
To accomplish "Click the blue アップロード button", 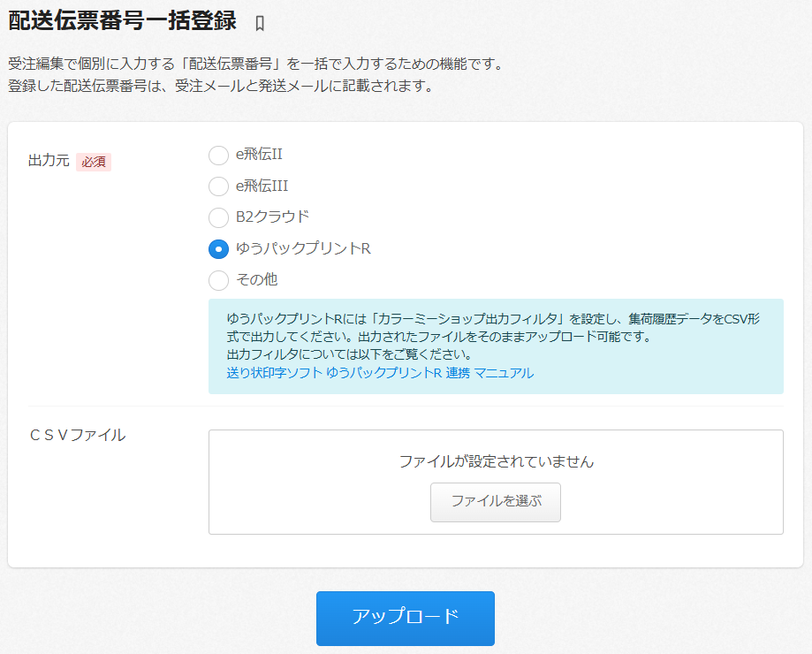I will point(405,618).
